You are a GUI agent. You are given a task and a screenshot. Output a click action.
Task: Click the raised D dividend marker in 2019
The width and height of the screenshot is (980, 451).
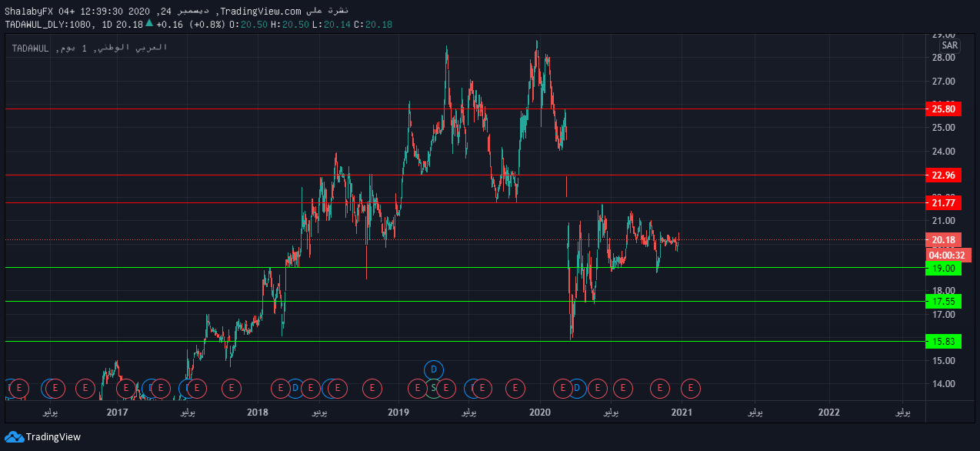[434, 369]
